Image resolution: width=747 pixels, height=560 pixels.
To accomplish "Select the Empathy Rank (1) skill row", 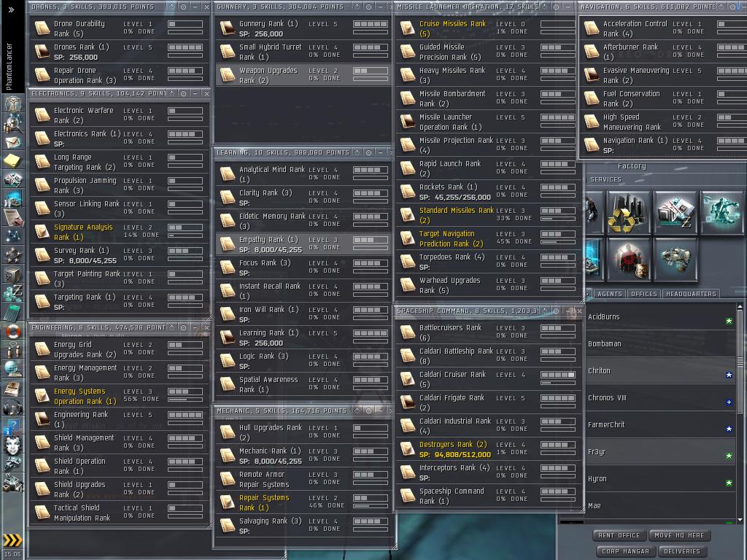I will [303, 244].
